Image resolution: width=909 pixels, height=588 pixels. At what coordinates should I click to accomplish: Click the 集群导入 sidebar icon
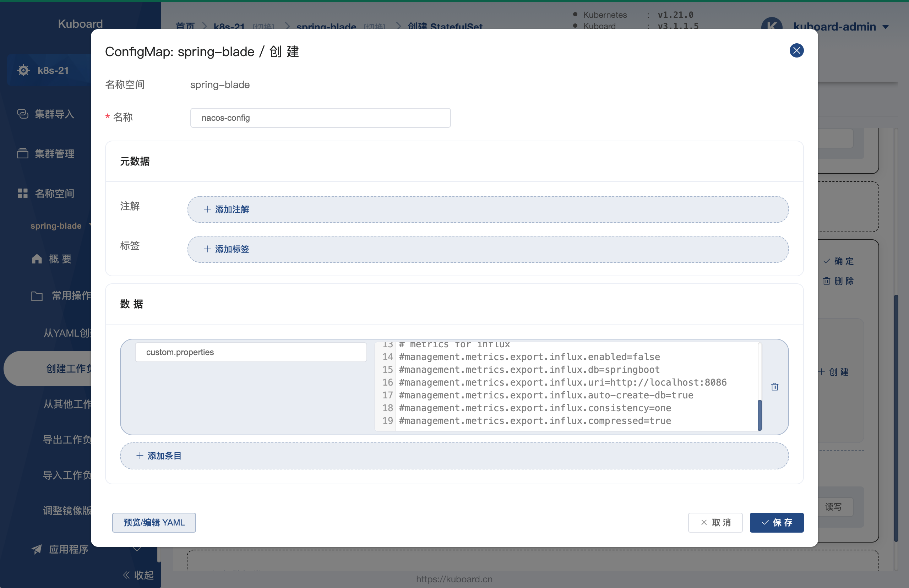22,114
